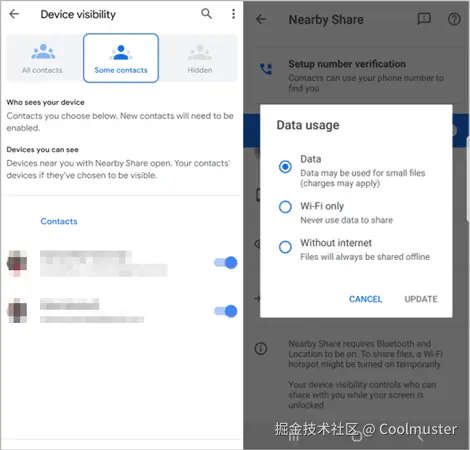The image size is (470, 450).
Task: Tap the first contact's blurred avatar
Action: point(17,263)
